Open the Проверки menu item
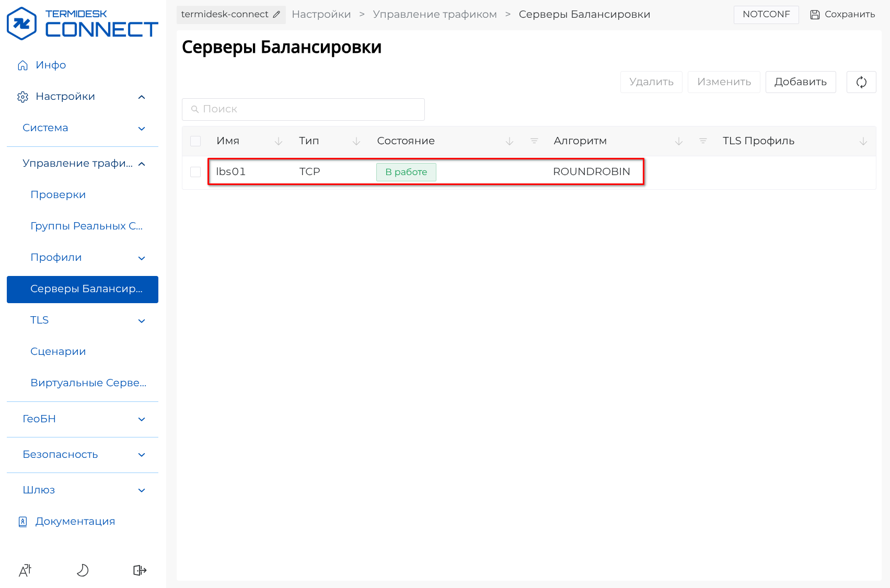Screen dimensions: 890x588 (x=58, y=195)
